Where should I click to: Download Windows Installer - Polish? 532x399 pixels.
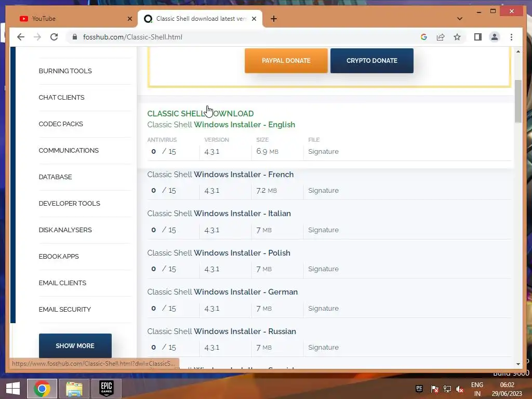(219, 253)
